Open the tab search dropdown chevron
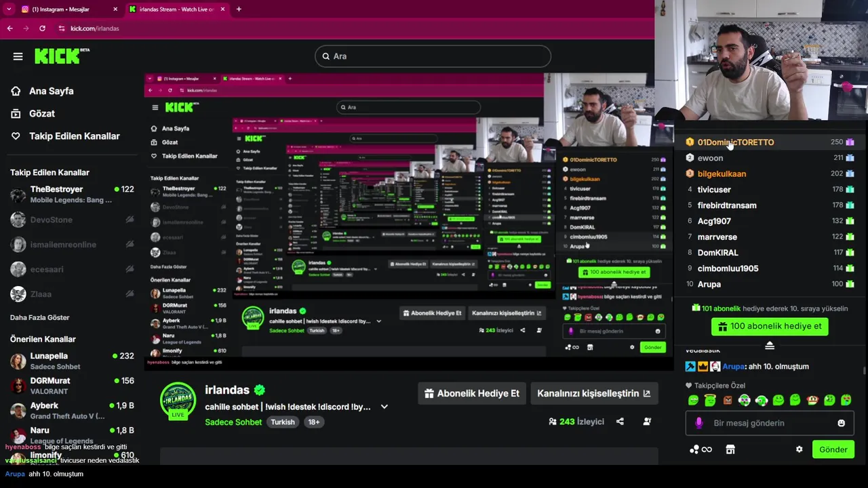The height and width of the screenshot is (488, 868). pos(9,9)
